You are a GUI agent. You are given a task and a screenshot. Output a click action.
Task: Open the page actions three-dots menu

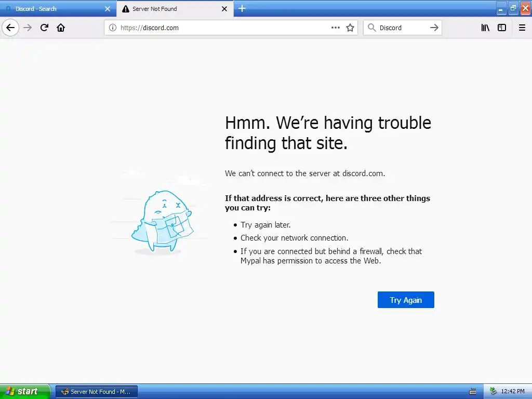pos(335,28)
